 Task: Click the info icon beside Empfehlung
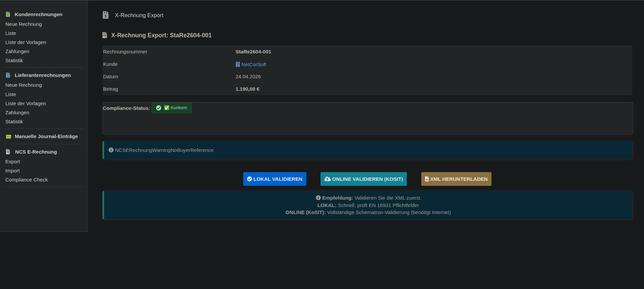pyautogui.click(x=318, y=198)
